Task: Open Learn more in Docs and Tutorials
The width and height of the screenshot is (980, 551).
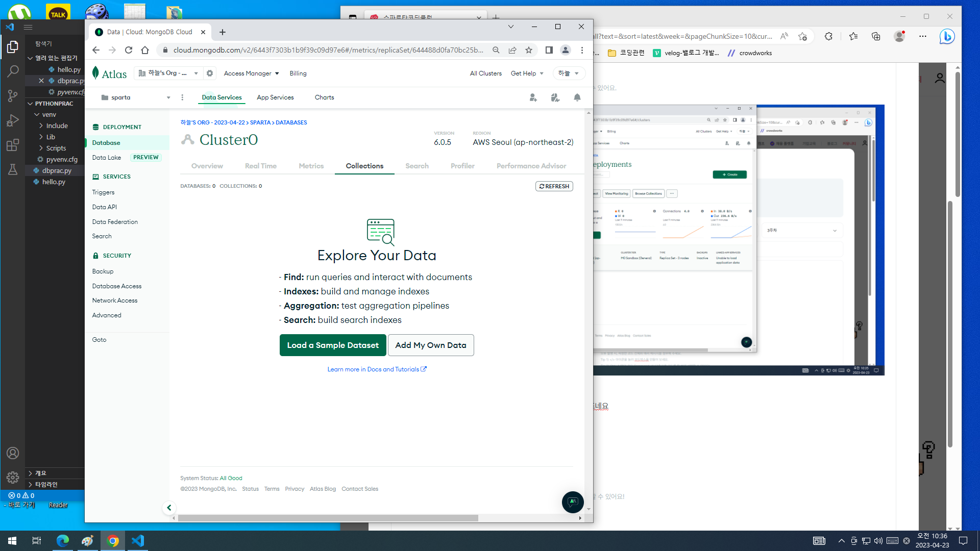Action: (377, 369)
